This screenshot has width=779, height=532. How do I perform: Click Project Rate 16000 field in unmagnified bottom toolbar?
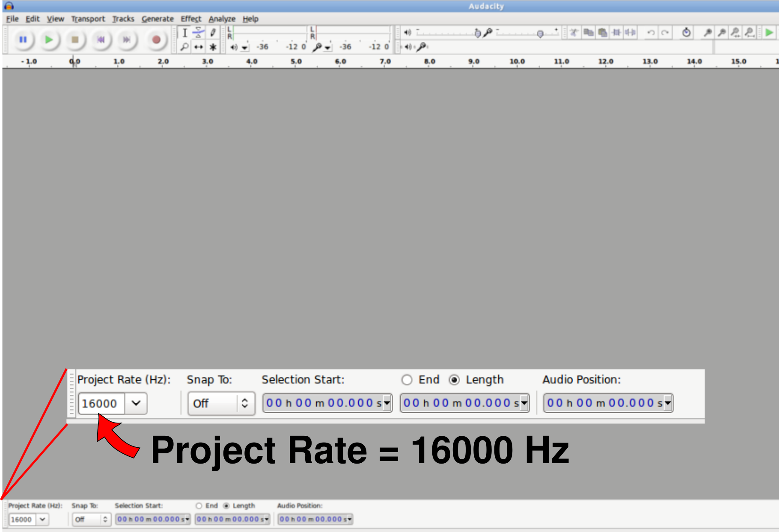click(x=22, y=519)
